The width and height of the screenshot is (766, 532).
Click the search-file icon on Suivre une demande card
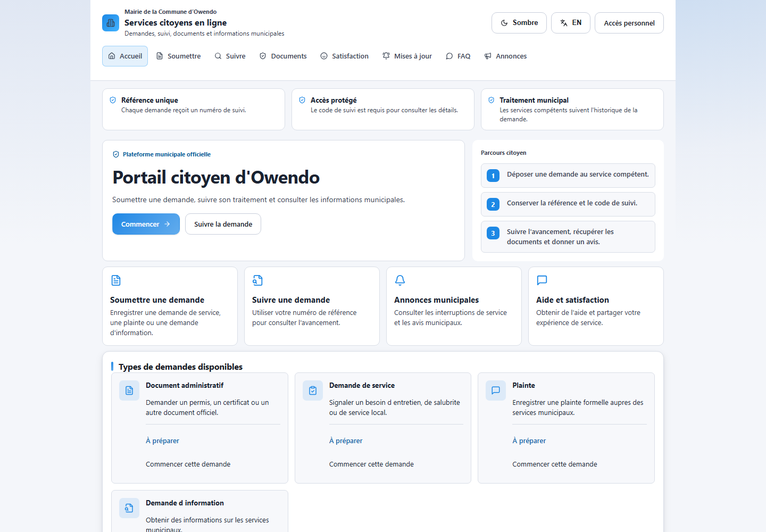coord(258,280)
